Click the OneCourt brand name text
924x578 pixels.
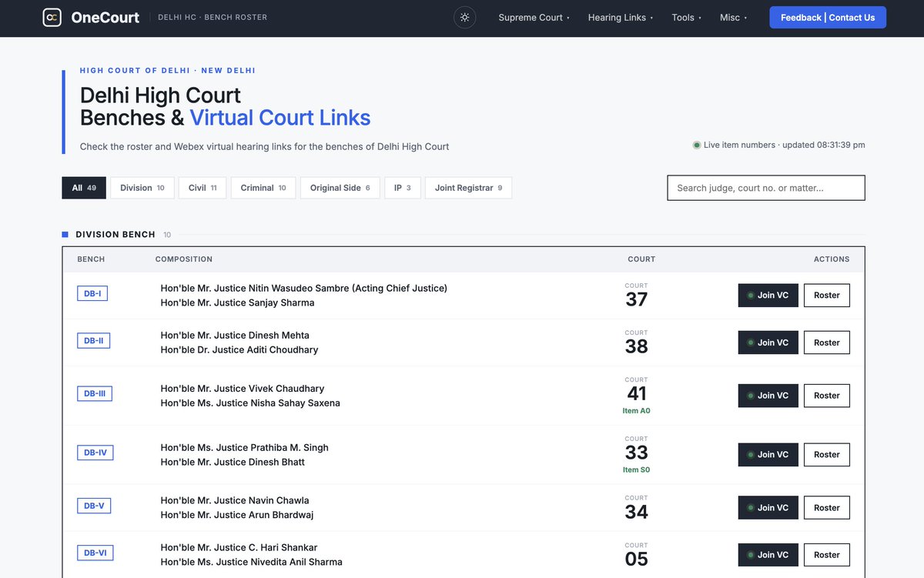(105, 17)
